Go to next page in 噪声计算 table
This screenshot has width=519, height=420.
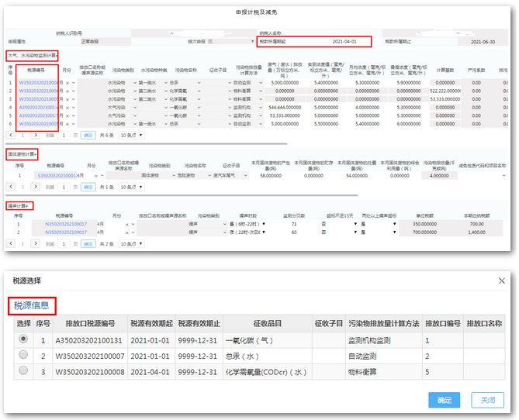(x=36, y=244)
